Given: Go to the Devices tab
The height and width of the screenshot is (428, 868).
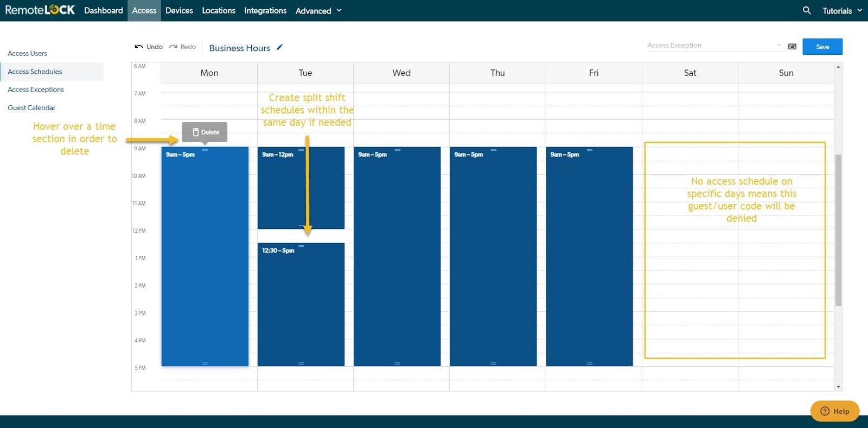Looking at the screenshot, I should (x=179, y=11).
